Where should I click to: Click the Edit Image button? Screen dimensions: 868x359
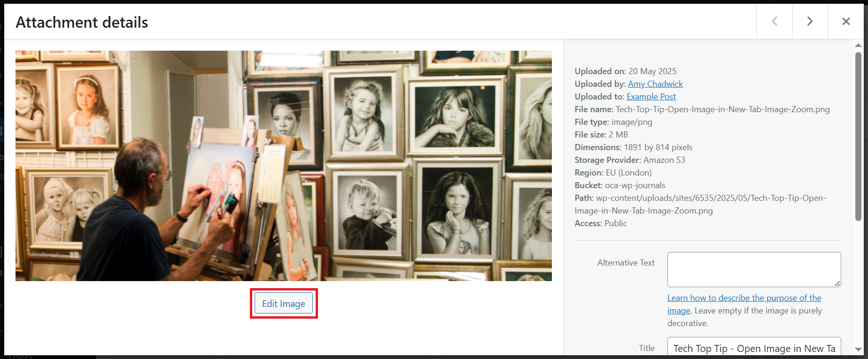pos(284,304)
